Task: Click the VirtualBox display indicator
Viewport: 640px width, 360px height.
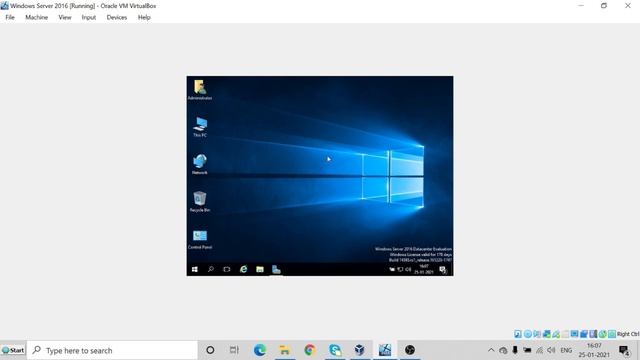Action: tap(575, 334)
